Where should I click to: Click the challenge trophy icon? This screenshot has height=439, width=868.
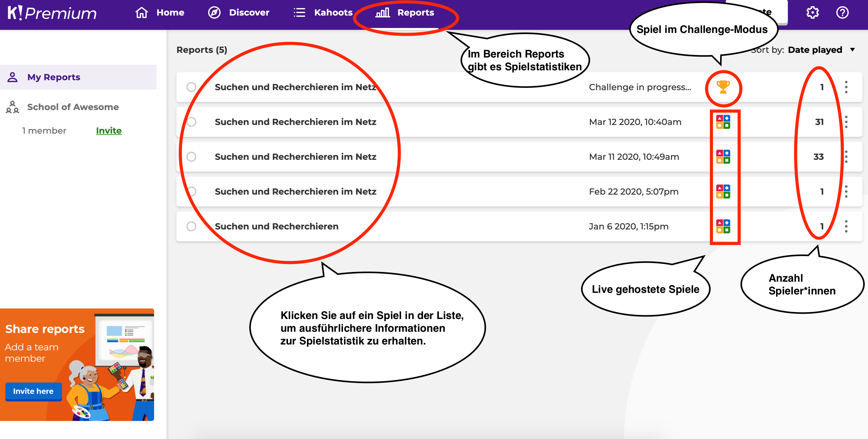click(x=723, y=87)
